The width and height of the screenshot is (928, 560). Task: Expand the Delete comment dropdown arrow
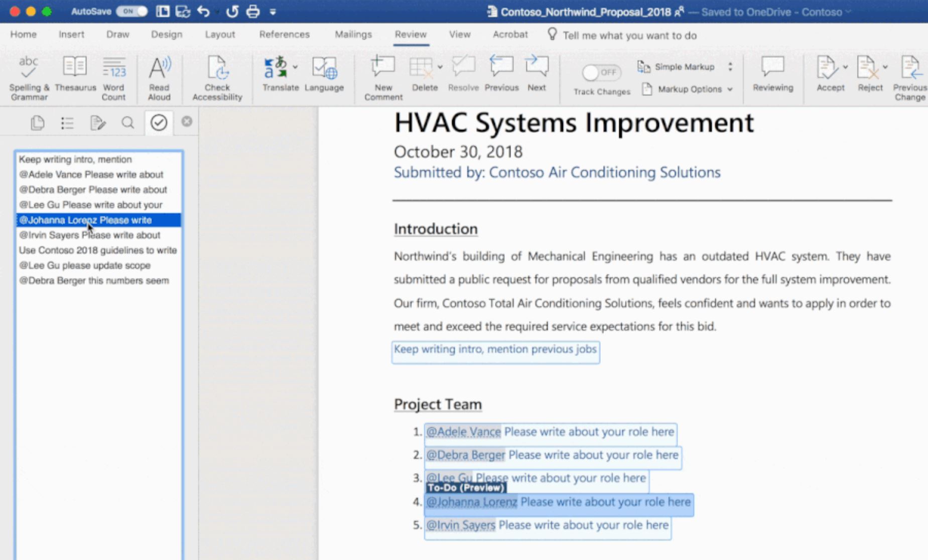pyautogui.click(x=440, y=67)
